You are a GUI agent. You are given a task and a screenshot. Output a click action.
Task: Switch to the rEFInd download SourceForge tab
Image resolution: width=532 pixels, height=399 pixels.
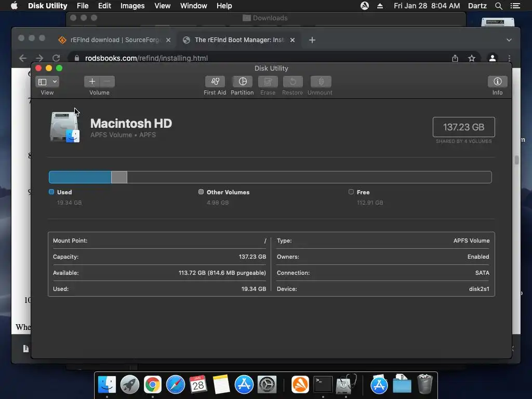tap(115, 39)
